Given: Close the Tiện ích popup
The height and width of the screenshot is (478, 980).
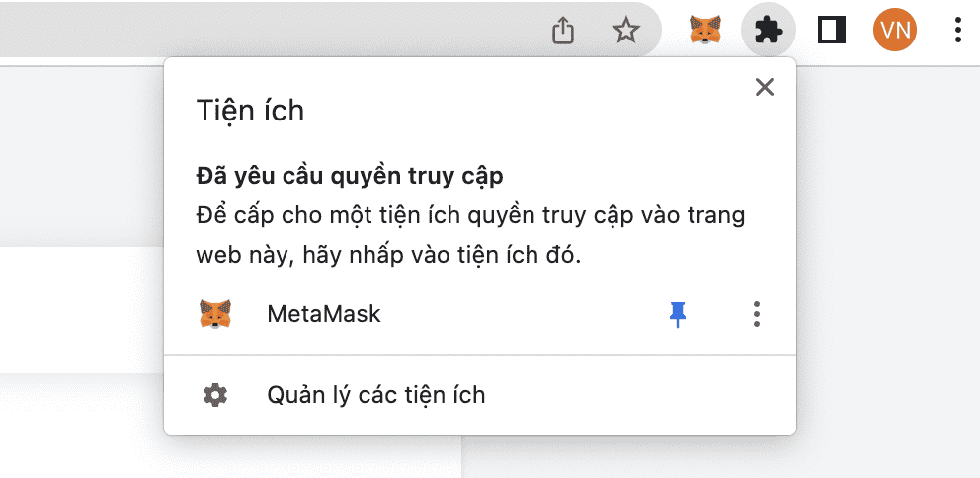Looking at the screenshot, I should 764,87.
